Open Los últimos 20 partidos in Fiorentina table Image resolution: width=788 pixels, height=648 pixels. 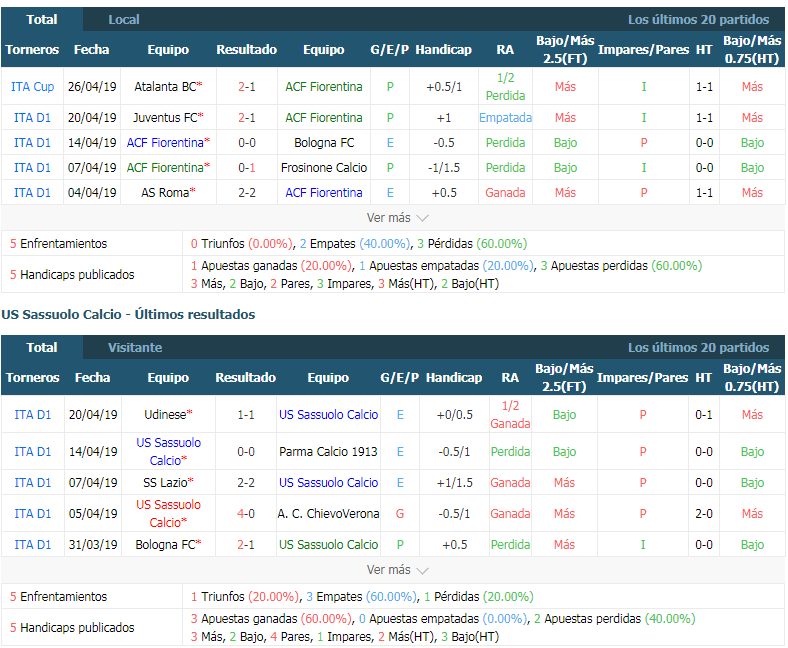click(698, 20)
